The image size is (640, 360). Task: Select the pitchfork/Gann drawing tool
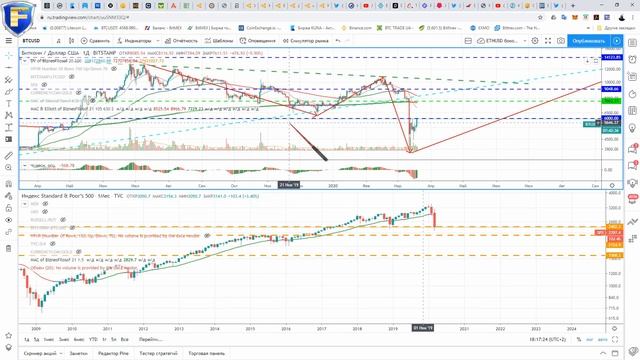[x=9, y=80]
